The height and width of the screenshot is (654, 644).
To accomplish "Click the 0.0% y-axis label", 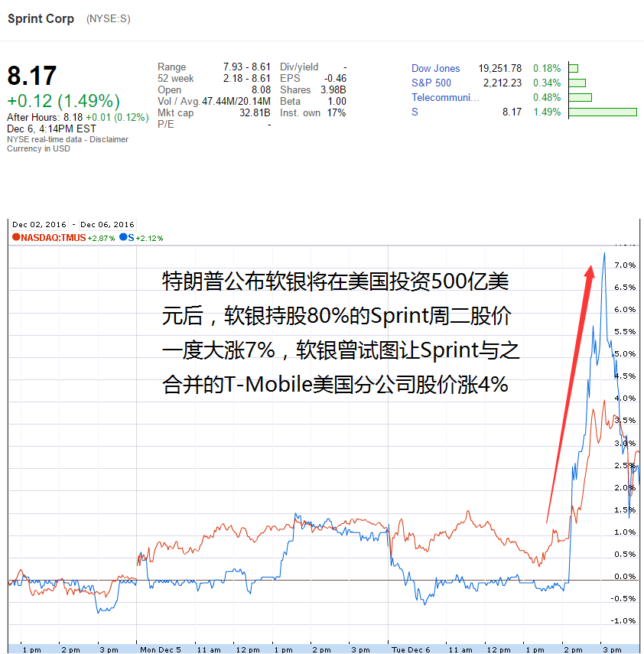I will [625, 577].
